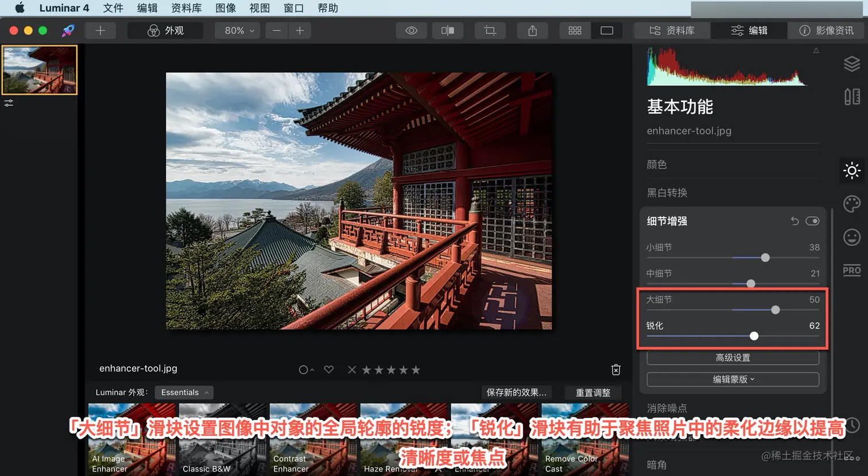Rate the photo with the first star

point(366,370)
